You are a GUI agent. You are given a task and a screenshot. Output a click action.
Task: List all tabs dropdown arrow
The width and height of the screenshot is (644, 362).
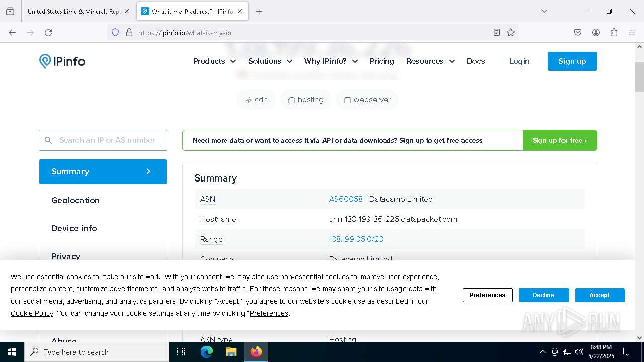pos(544,11)
